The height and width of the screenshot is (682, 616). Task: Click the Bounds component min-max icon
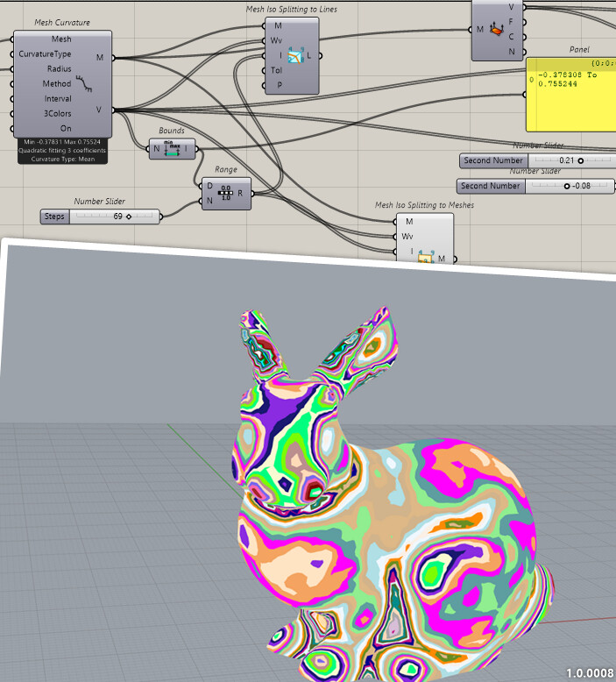point(172,149)
